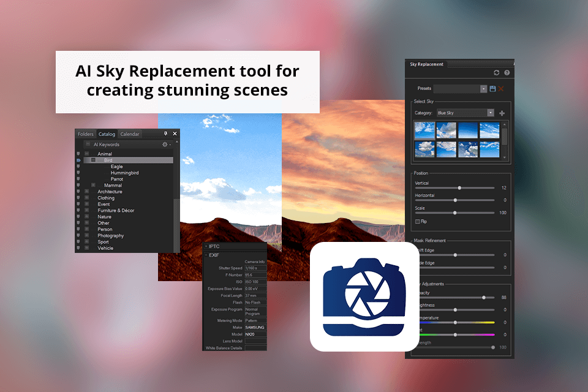Switch to the Folders tab
Viewport: 588px width, 392px height.
coord(86,134)
